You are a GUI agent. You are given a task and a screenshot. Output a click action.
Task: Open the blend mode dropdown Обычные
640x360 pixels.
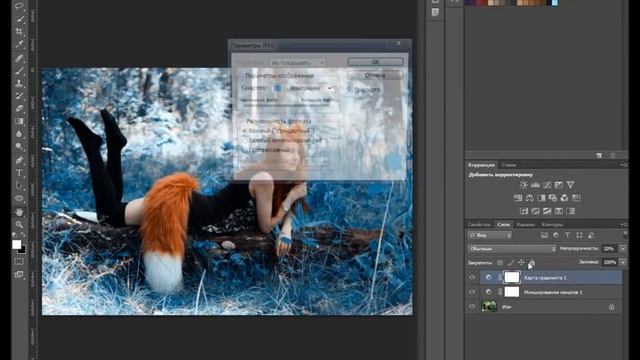512,249
